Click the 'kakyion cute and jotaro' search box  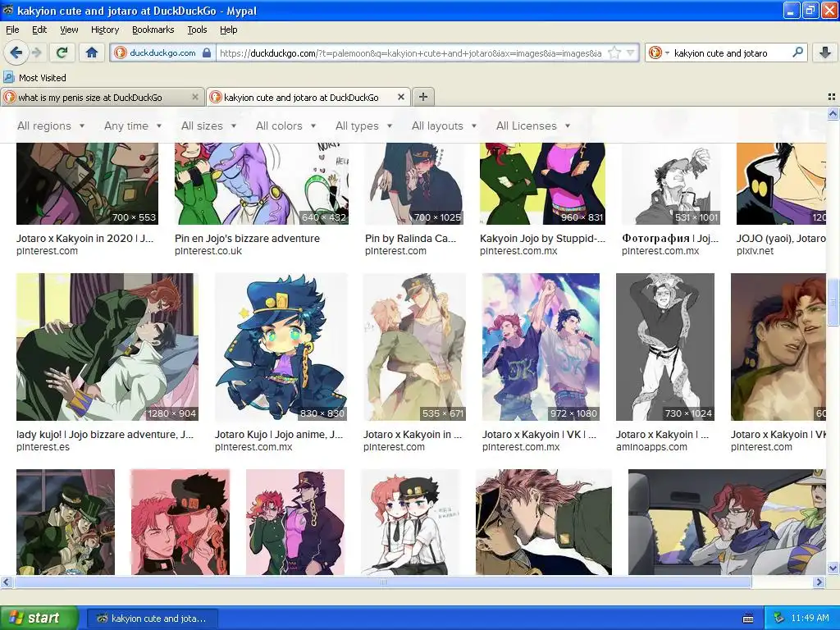tap(728, 53)
